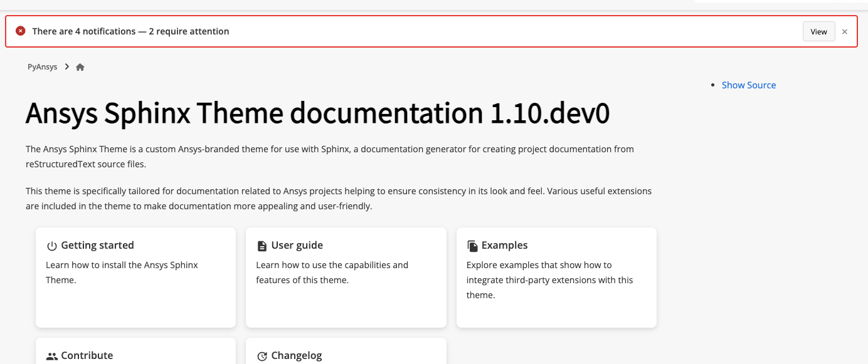Click the PyAnsys breadcrumb link
The height and width of the screenshot is (364, 868).
coord(43,67)
